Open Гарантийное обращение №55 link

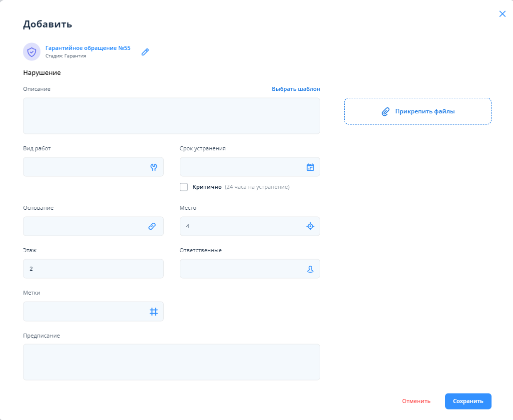pos(88,48)
